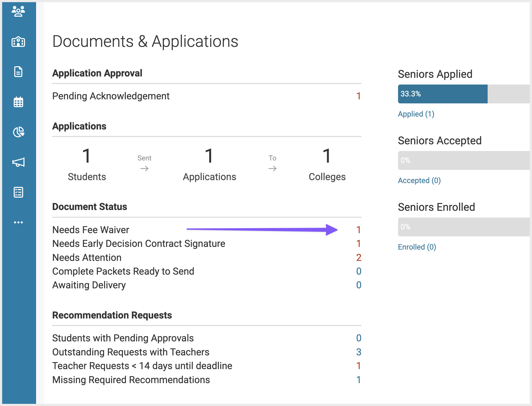Click the 1 Colleges figure
This screenshot has height=406, width=532.
coord(327,164)
